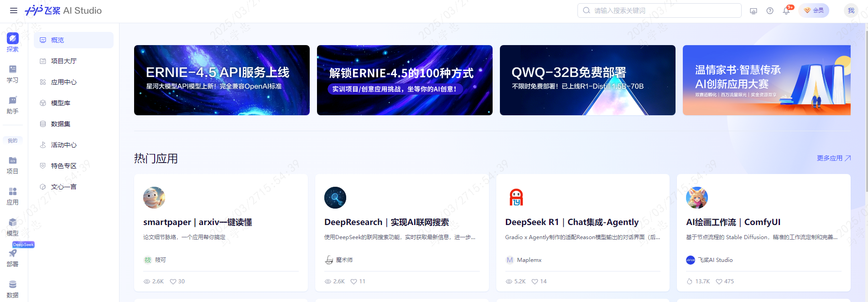Viewport: 868px width, 302px height.
Task: Open the smartpaper arxiv一键读懂 app title
Action: tap(198, 222)
